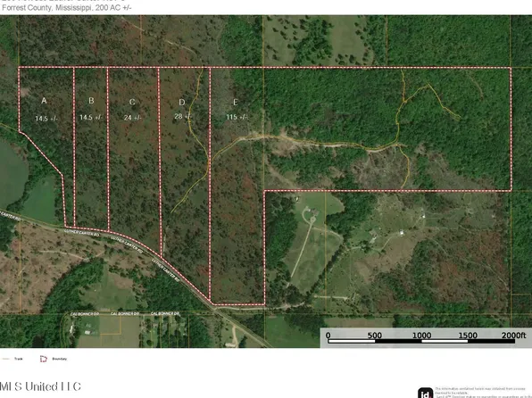Select the parcel letter A label
Screen dimensions: 532x398
pyautogui.click(x=44, y=101)
